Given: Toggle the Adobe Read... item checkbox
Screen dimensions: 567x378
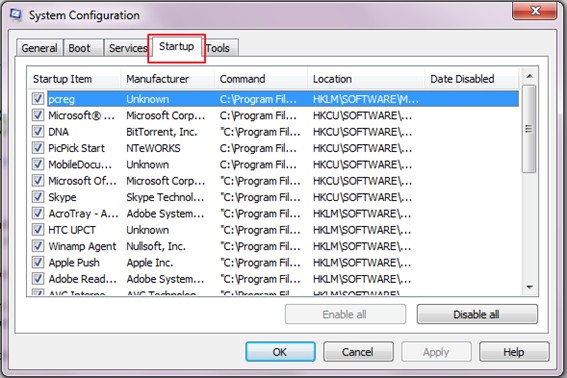Looking at the screenshot, I should (38, 278).
